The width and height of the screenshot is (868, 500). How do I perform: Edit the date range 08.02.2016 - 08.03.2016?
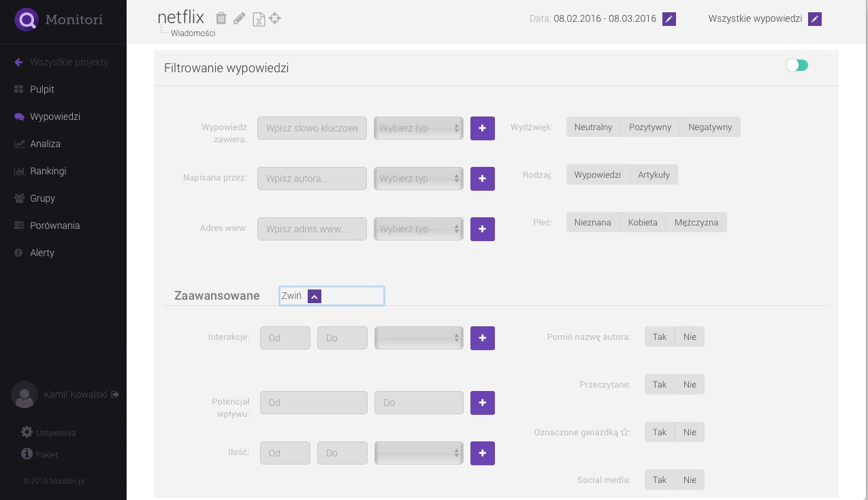click(670, 18)
